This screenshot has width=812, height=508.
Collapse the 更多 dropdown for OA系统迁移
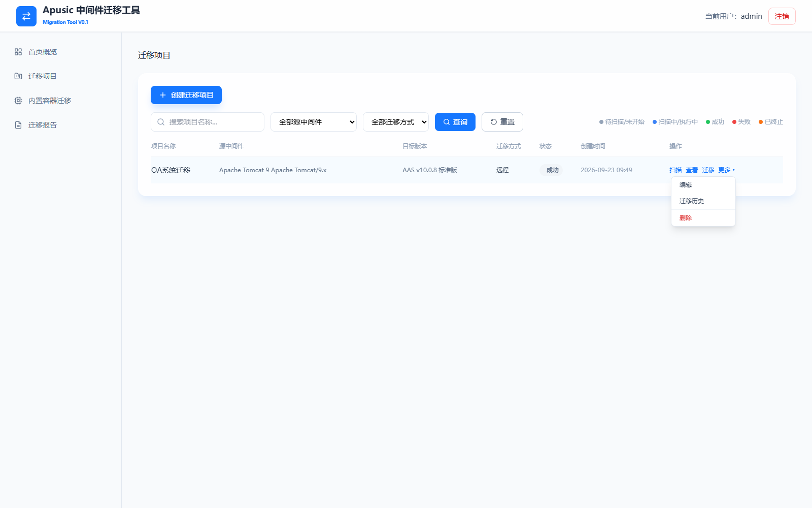click(x=726, y=170)
